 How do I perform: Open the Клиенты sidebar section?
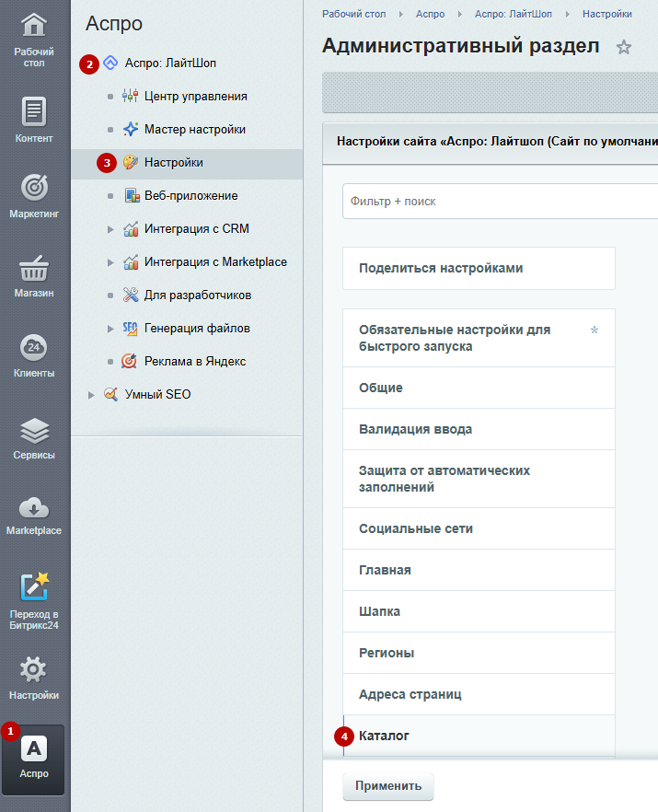pos(34,357)
